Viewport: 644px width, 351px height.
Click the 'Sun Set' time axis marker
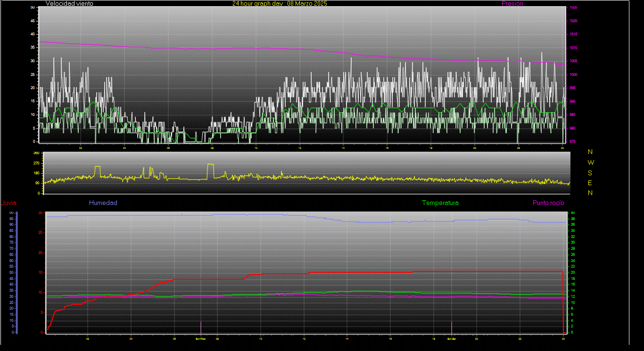pyautogui.click(x=451, y=338)
